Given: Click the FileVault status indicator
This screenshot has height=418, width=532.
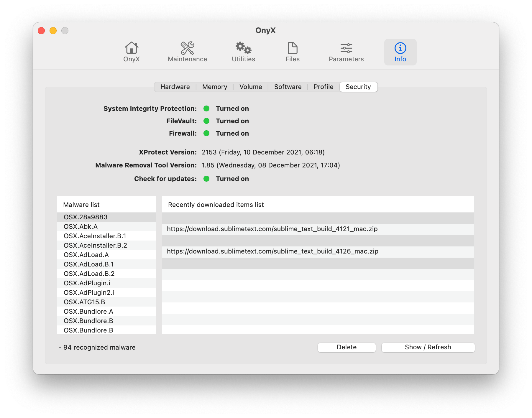Looking at the screenshot, I should click(x=206, y=121).
